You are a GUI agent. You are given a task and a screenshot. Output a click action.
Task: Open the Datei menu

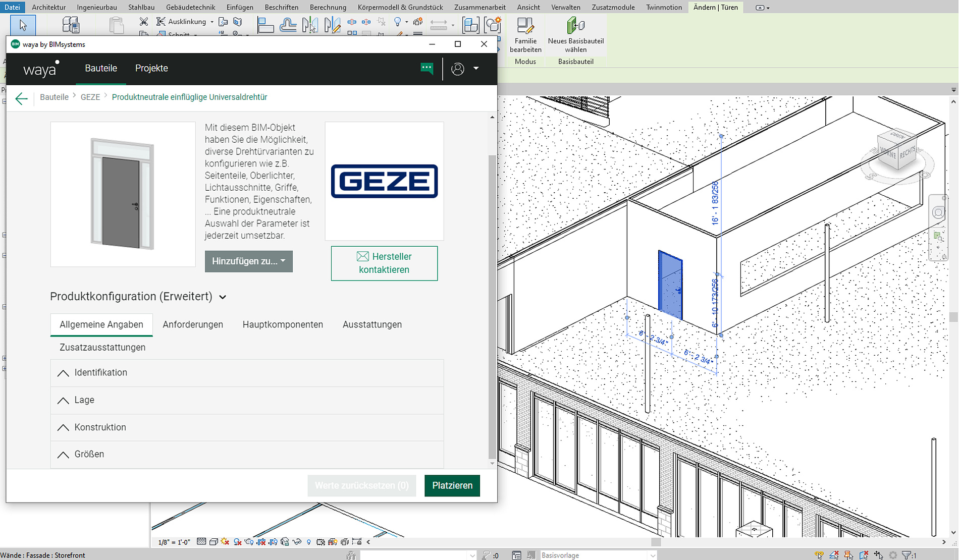(12, 7)
